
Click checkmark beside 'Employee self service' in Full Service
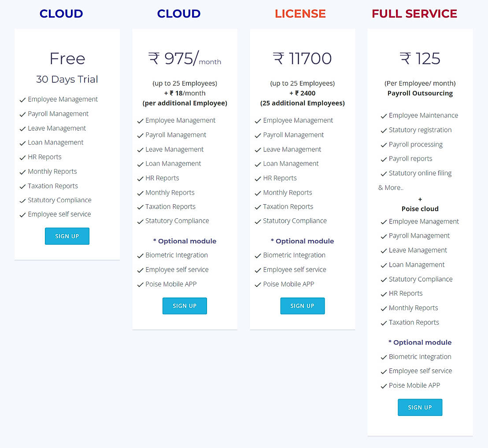point(384,372)
